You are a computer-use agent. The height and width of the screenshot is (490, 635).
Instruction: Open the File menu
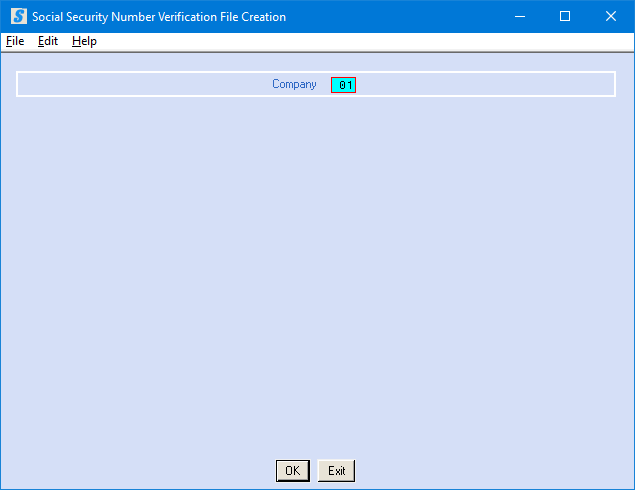[15, 41]
